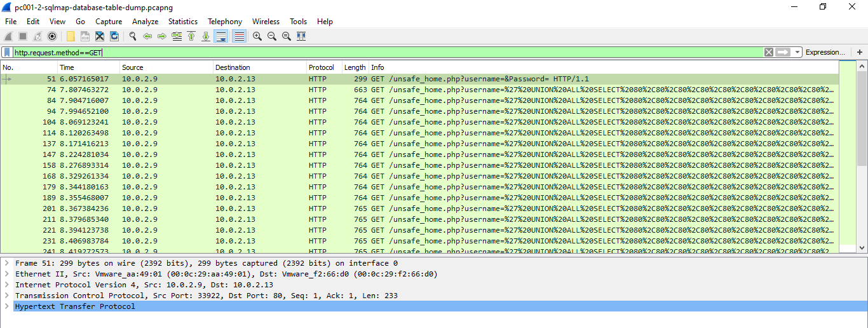The height and width of the screenshot is (328, 868).
Task: Jump to the first packet icon
Action: (x=191, y=36)
